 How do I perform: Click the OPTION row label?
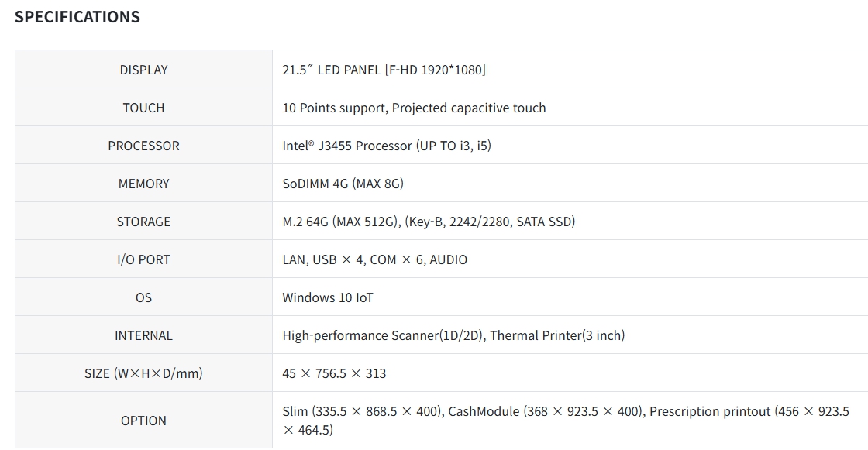coord(143,421)
